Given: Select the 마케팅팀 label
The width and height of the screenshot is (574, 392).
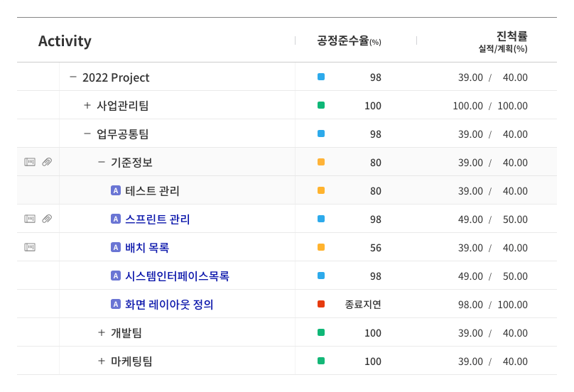Looking at the screenshot, I should coord(132,361).
